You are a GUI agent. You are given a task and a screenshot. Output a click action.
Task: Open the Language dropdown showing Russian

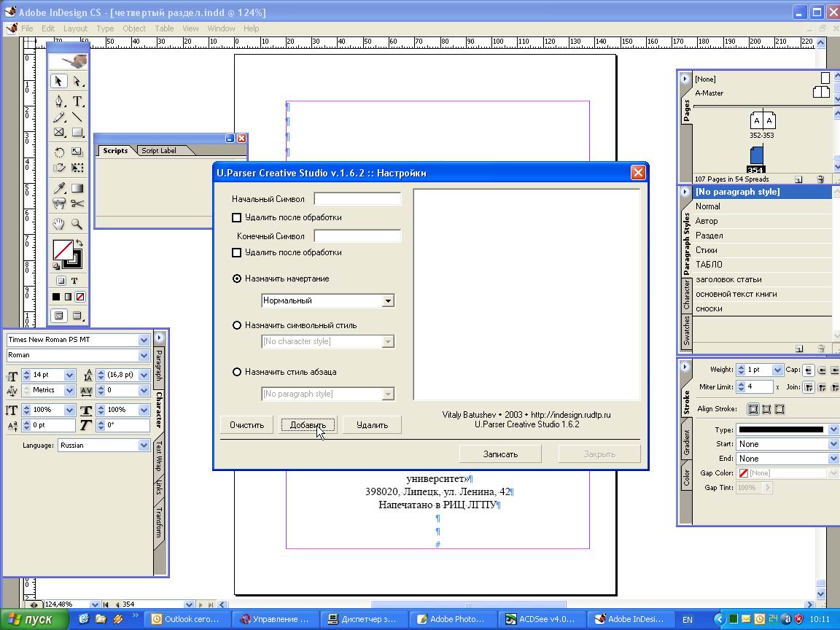[x=144, y=446]
